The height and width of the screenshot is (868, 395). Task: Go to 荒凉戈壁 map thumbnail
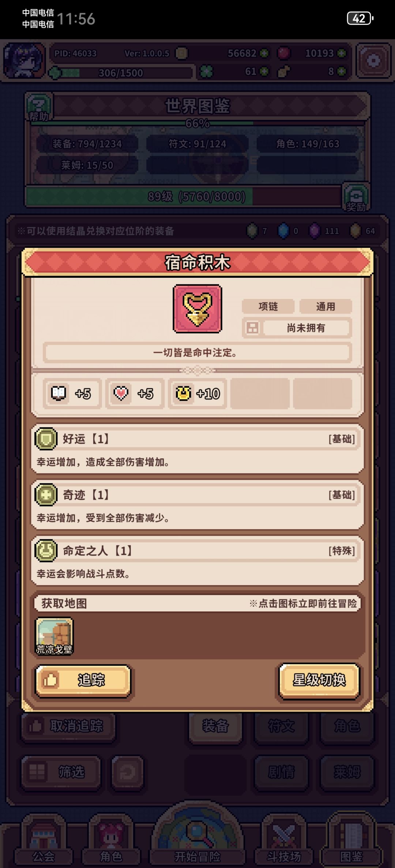click(x=54, y=636)
